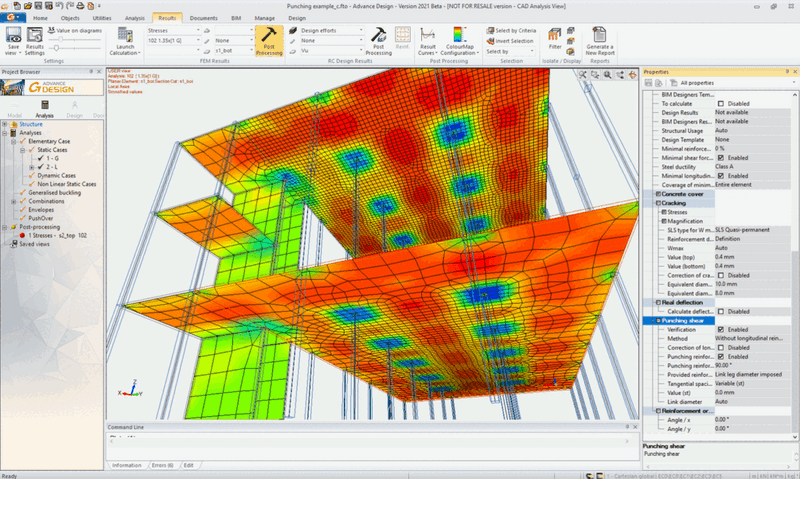
Task: Pin the Properties panel
Action: (x=787, y=72)
